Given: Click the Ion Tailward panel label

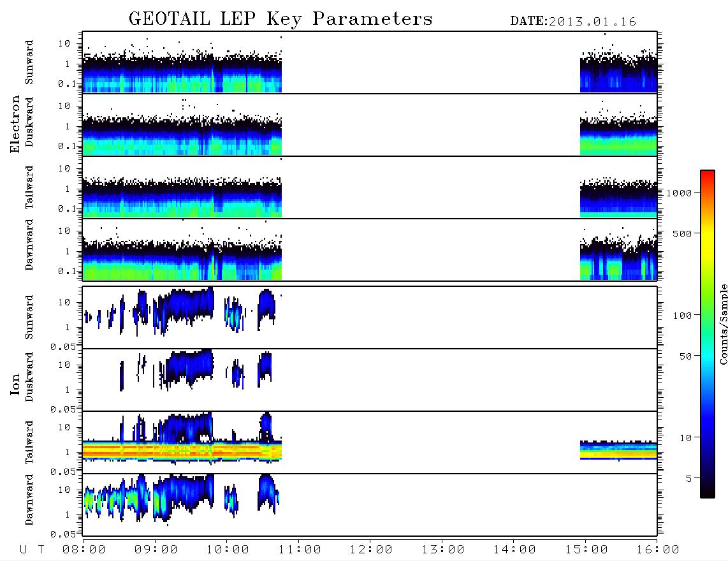Looking at the screenshot, I should point(29,442).
